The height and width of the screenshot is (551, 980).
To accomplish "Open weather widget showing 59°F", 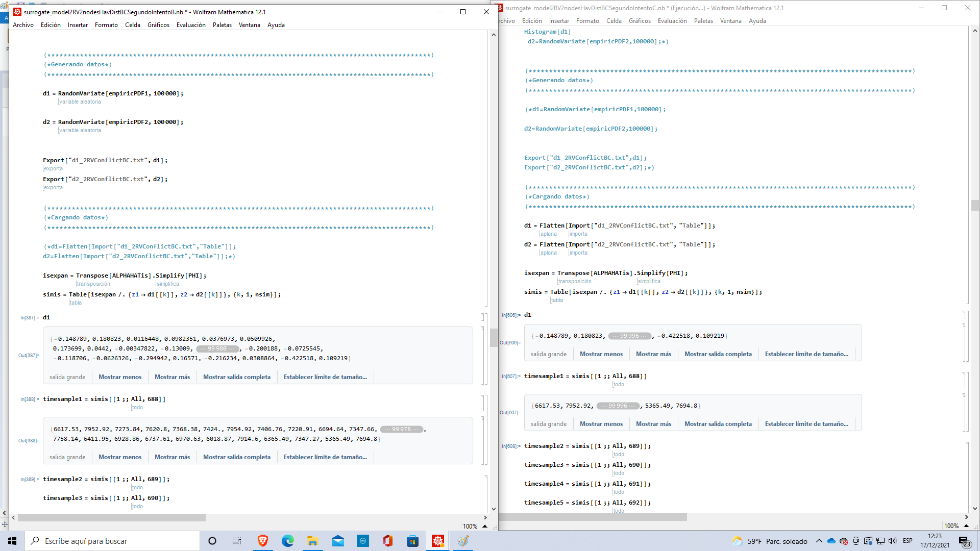I will point(770,541).
